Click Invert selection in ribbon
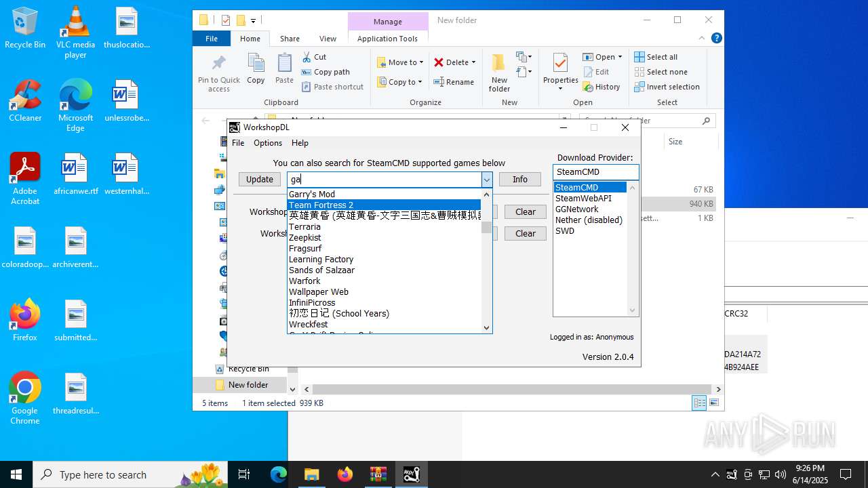Screen dimensions: 868x488 pos(667,87)
